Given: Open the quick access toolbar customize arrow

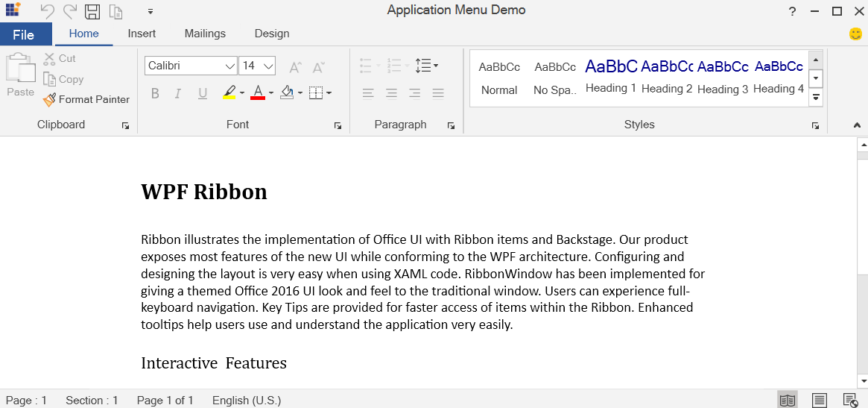Looking at the screenshot, I should click(x=151, y=11).
